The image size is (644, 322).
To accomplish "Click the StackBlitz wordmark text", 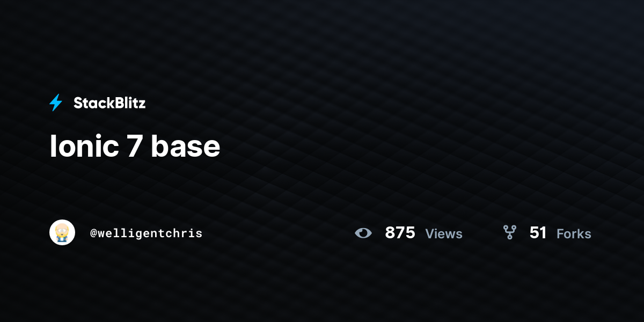I will coord(109,103).
